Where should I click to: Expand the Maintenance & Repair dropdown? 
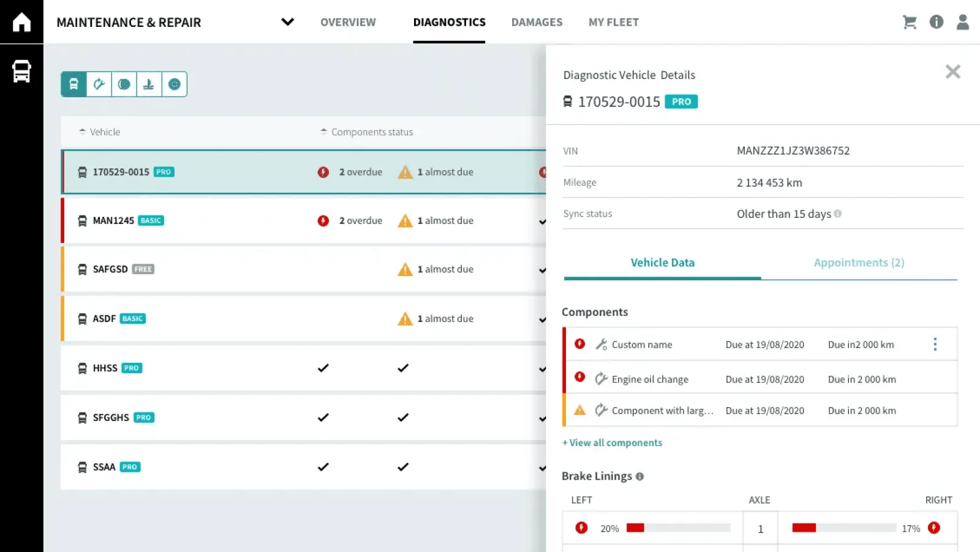287,22
